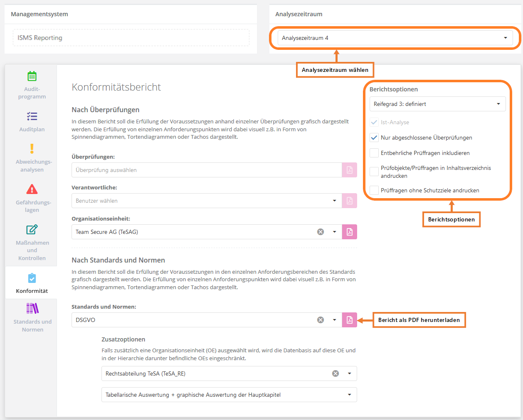Uncheck Nur abgeschlossene Überprüfungen

click(x=374, y=138)
